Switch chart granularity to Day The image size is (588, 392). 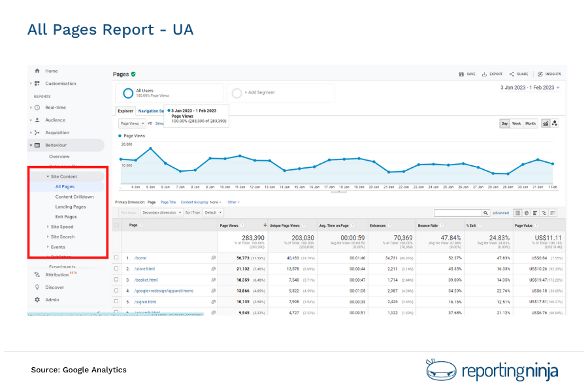point(505,123)
